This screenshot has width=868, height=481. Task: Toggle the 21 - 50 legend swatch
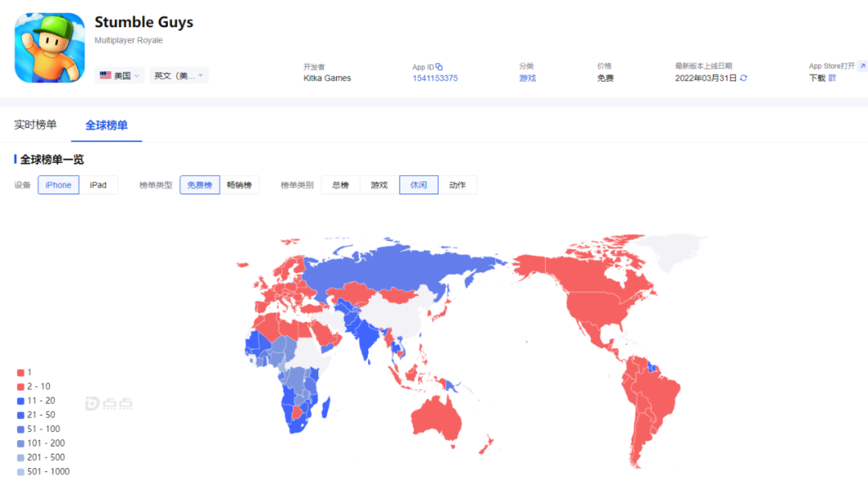(20, 415)
